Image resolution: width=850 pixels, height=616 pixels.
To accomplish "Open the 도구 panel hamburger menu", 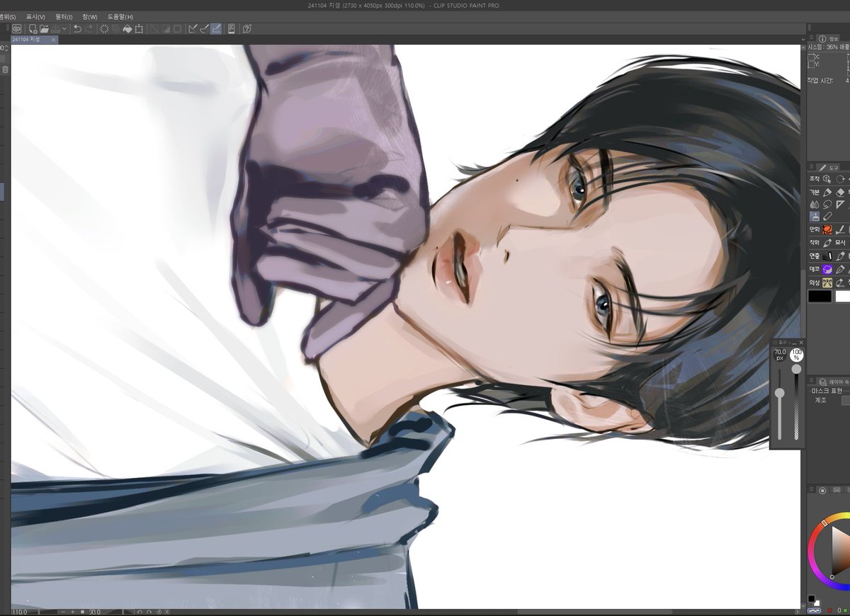I will pos(810,168).
